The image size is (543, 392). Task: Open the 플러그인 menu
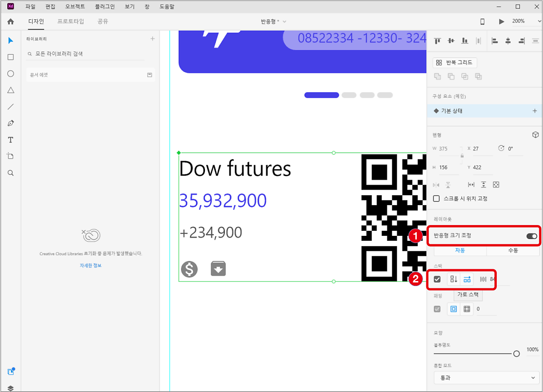[x=105, y=7]
